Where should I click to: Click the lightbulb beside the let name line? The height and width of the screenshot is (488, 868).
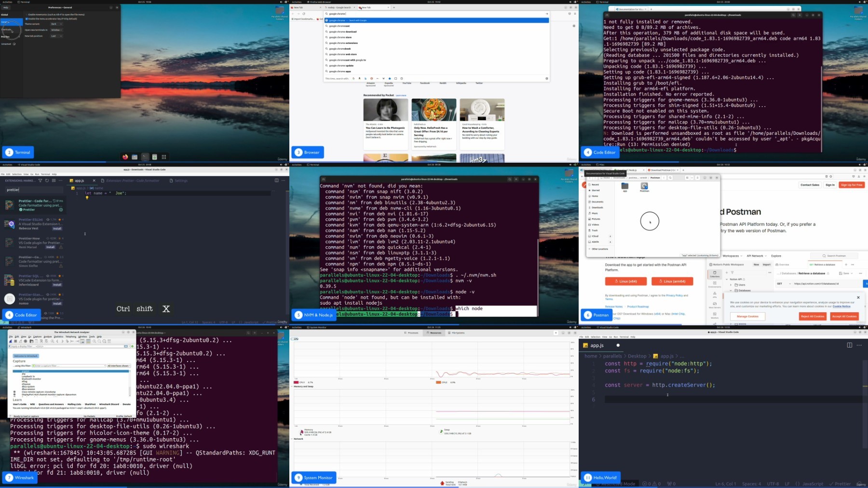pyautogui.click(x=87, y=198)
